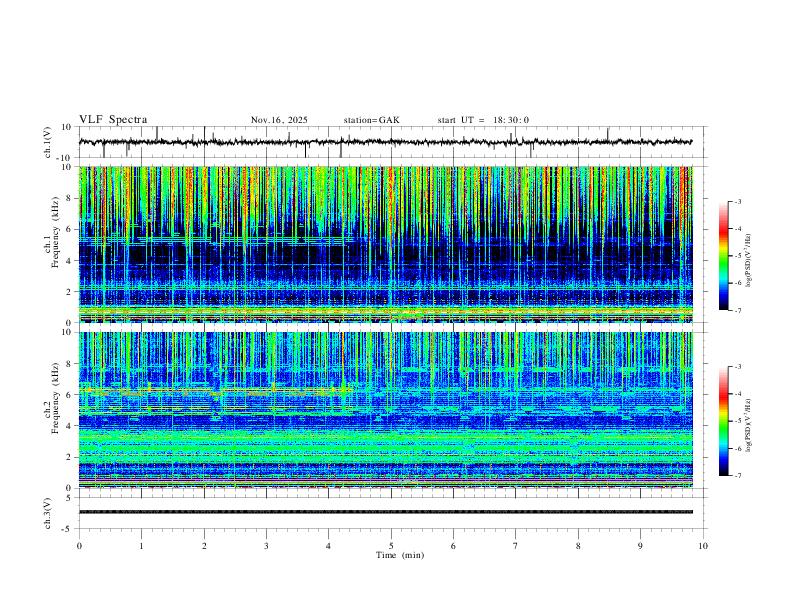Click the 'start UT = 18:30:0' label
The image size is (792, 612).
coord(483,120)
